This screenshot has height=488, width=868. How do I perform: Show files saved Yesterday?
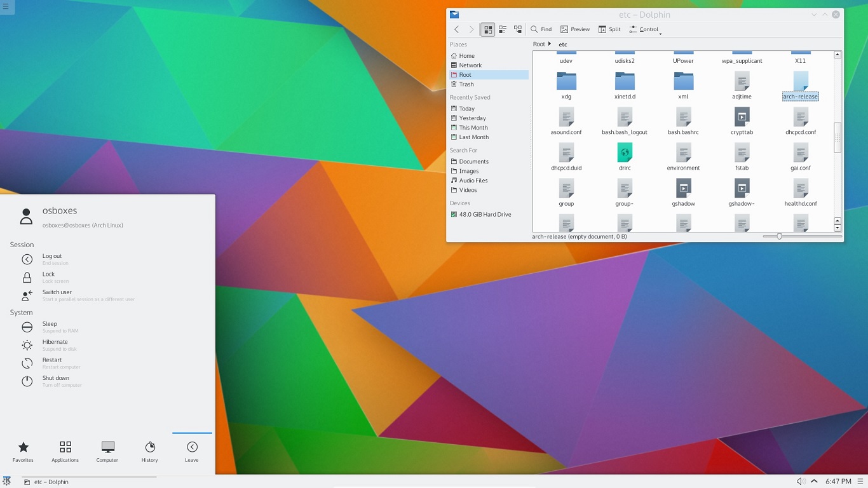click(x=489, y=118)
